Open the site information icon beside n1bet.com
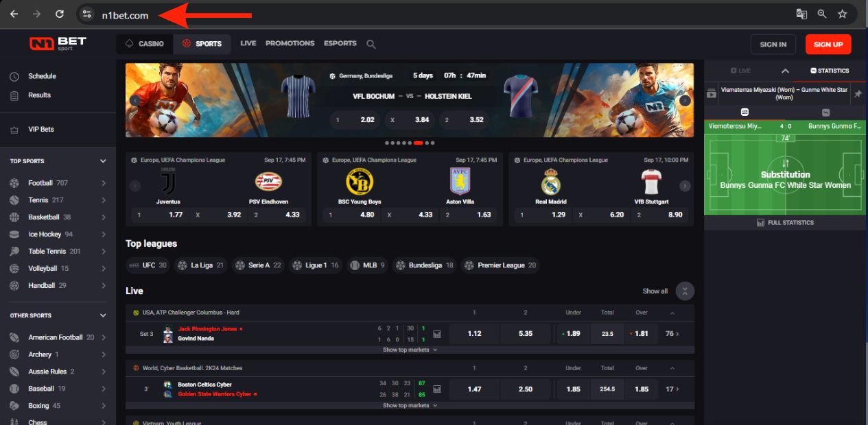Screen dimensions: 868x425 click(x=86, y=14)
